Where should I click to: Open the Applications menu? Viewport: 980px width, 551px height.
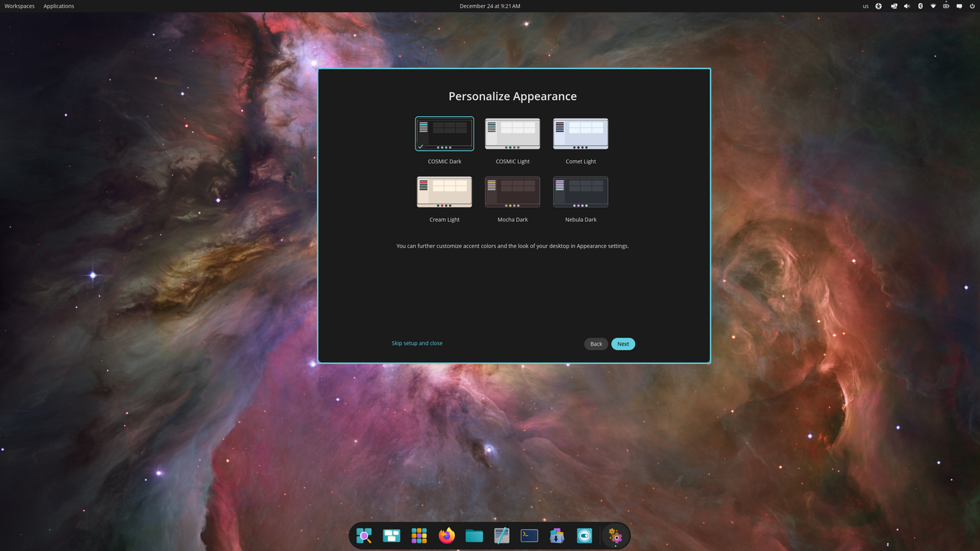58,6
